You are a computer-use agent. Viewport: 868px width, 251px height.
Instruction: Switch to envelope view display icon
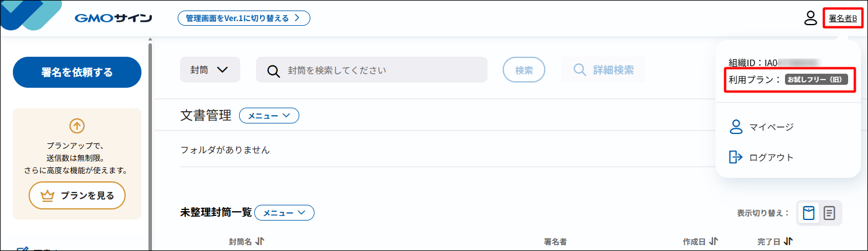coord(808,213)
